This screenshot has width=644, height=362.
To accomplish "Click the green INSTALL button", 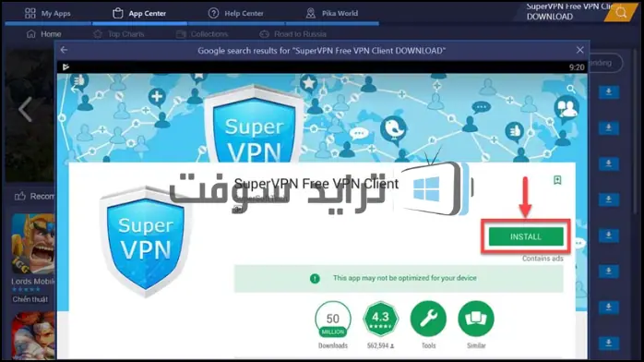I will [x=526, y=236].
